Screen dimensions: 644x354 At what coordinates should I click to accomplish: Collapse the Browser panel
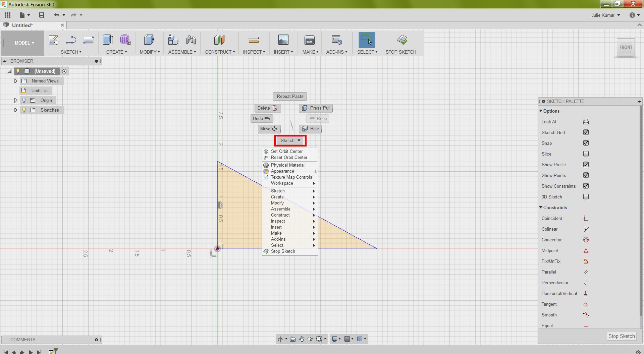point(4,61)
